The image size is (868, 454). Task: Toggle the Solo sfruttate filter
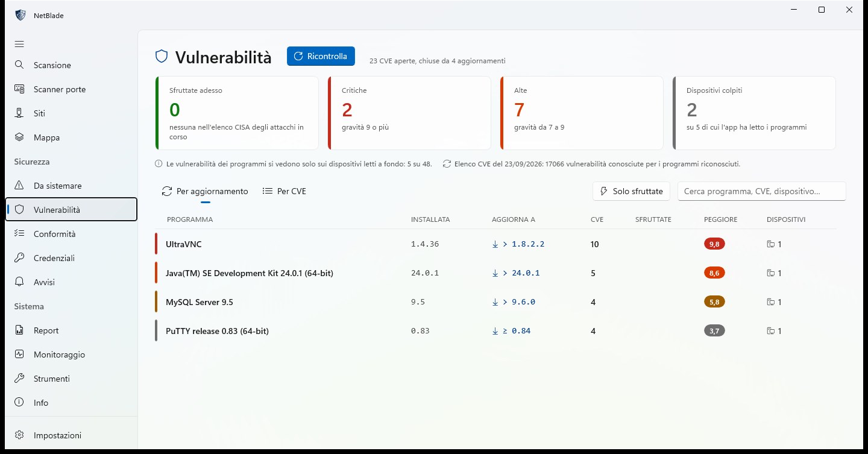631,191
